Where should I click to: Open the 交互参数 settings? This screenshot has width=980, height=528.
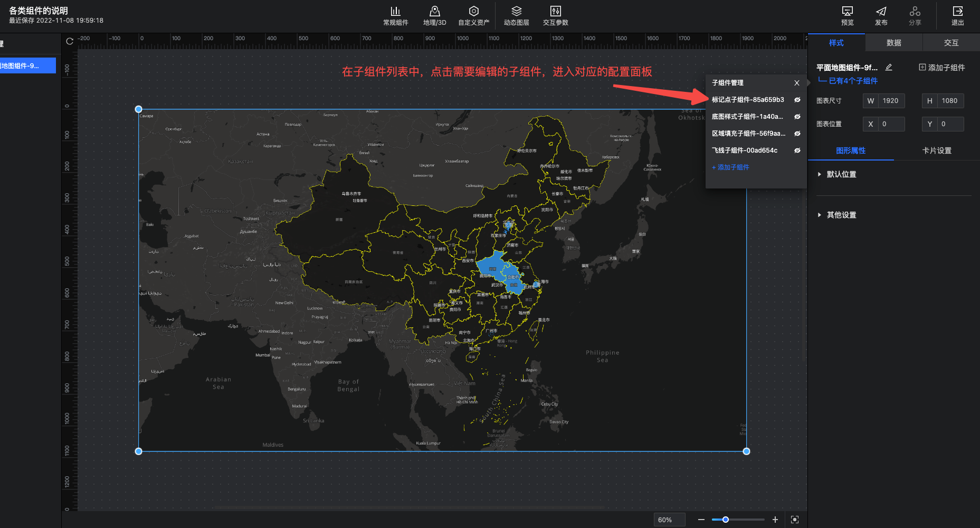(x=555, y=15)
